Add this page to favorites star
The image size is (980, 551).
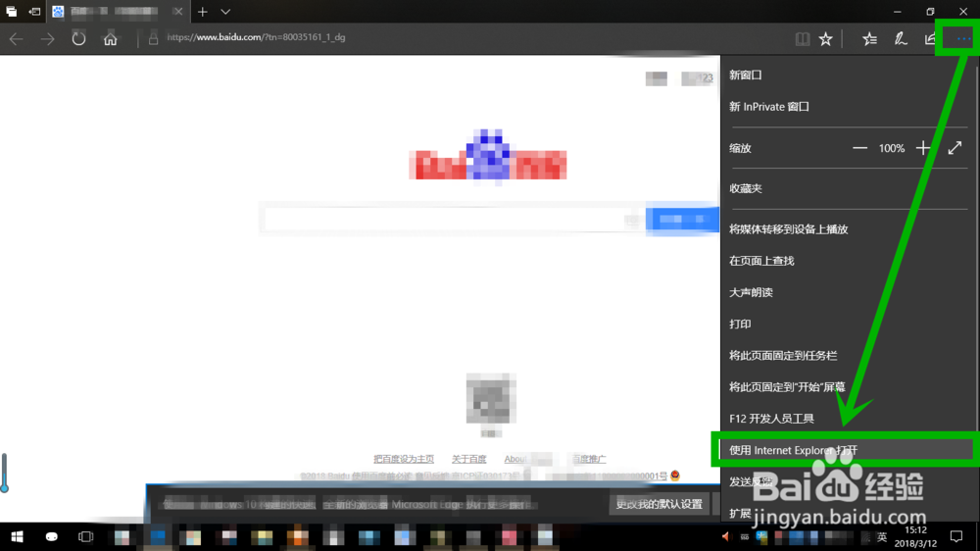coord(825,39)
